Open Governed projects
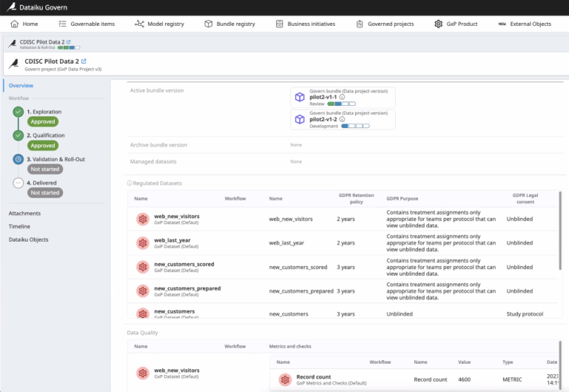This screenshot has width=569, height=392. pyautogui.click(x=385, y=24)
